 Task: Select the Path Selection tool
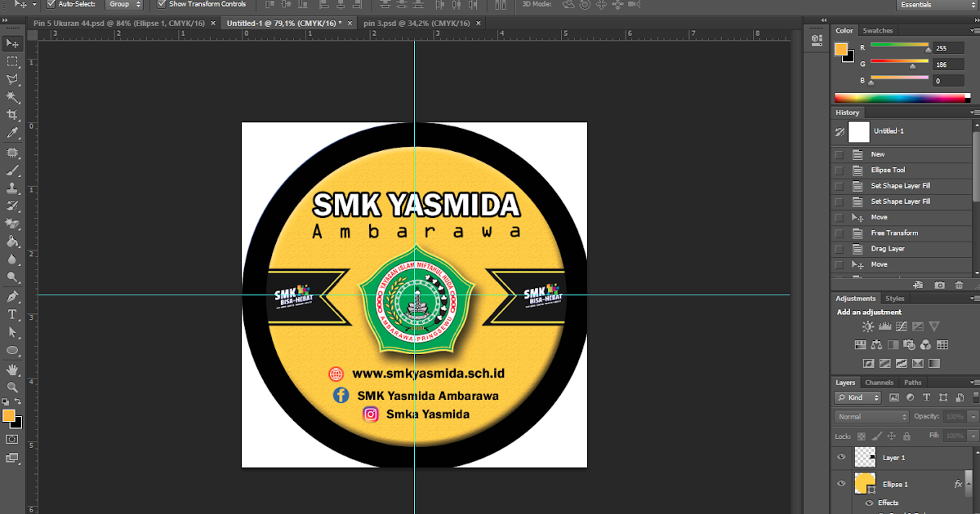12,333
